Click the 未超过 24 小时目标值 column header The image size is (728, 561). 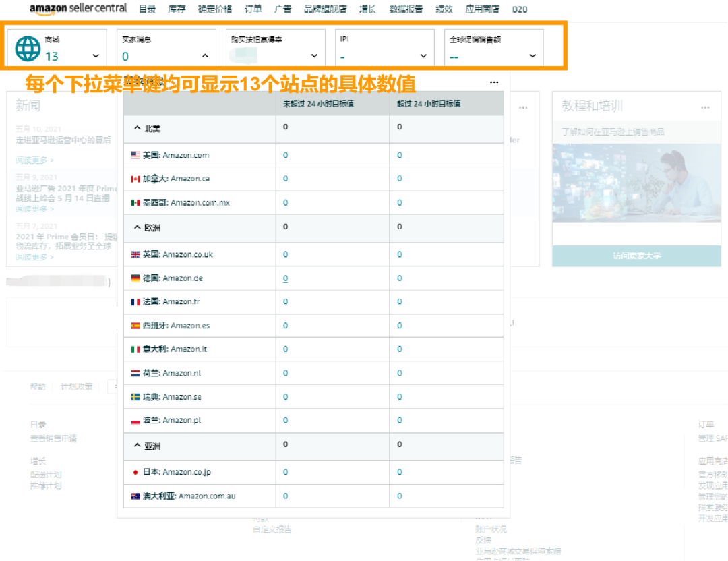pos(318,104)
